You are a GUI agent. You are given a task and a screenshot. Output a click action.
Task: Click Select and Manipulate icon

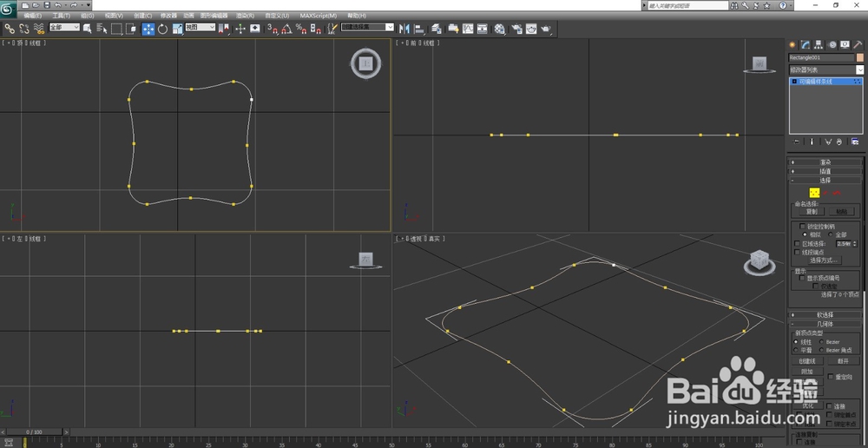[240, 29]
